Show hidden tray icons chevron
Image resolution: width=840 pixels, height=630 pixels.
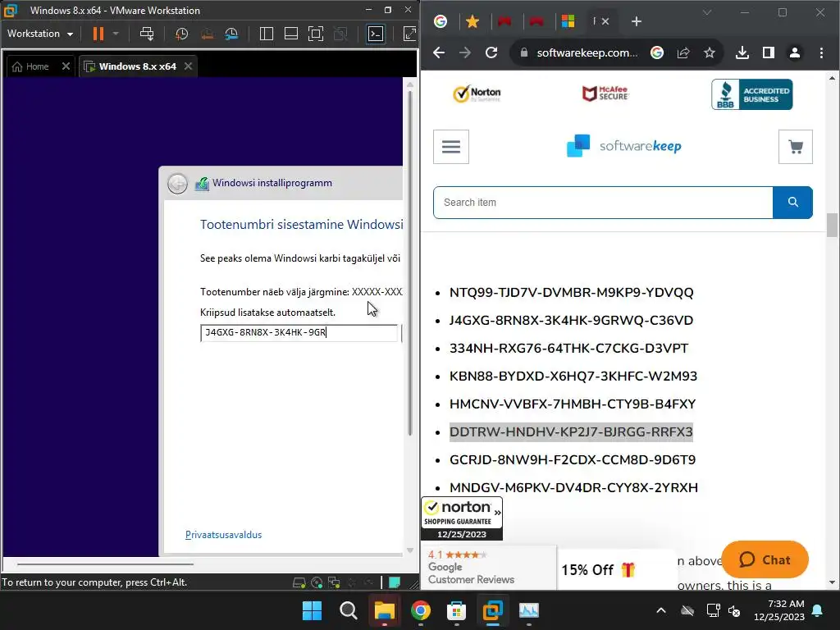[661, 610]
